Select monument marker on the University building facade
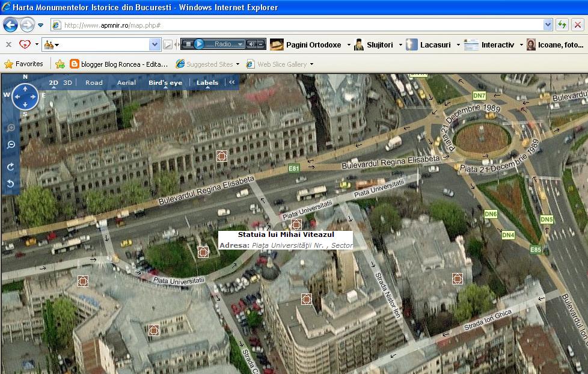Screen dimensions: 588x374 pos(222,156)
